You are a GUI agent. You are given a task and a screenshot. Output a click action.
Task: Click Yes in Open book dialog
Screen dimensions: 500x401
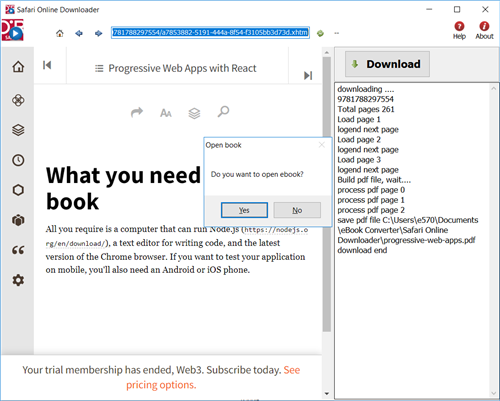pyautogui.click(x=244, y=210)
